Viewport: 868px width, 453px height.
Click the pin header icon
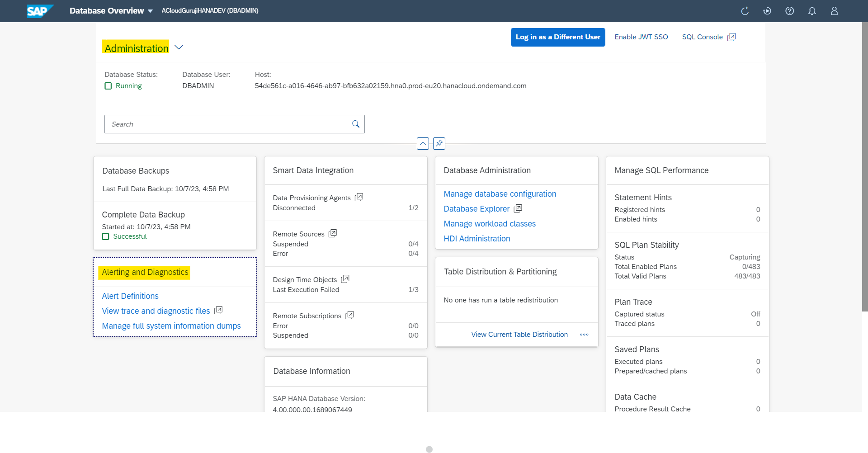(x=439, y=144)
